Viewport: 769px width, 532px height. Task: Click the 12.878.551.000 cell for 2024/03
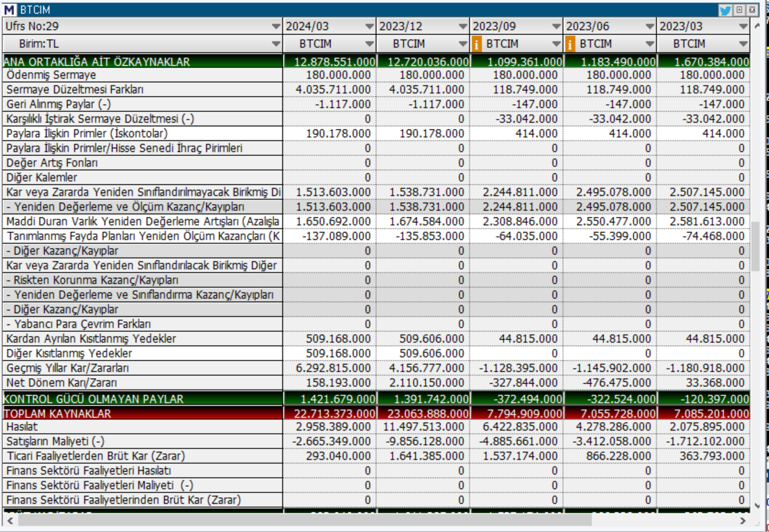tap(330, 61)
